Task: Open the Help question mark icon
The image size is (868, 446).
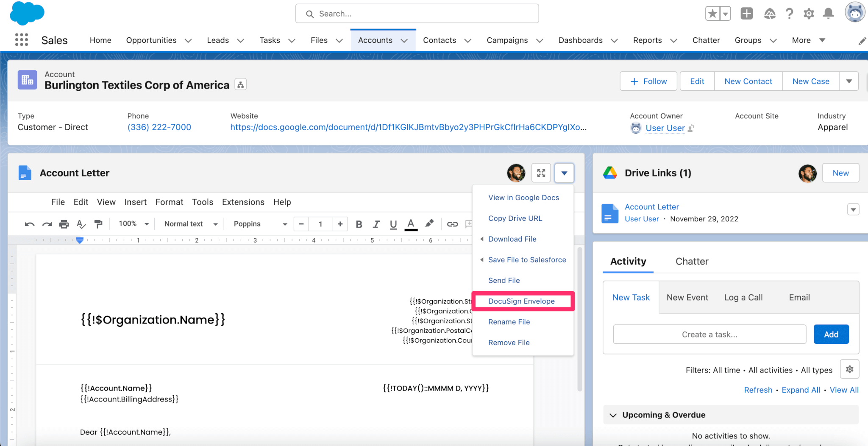Action: click(789, 14)
